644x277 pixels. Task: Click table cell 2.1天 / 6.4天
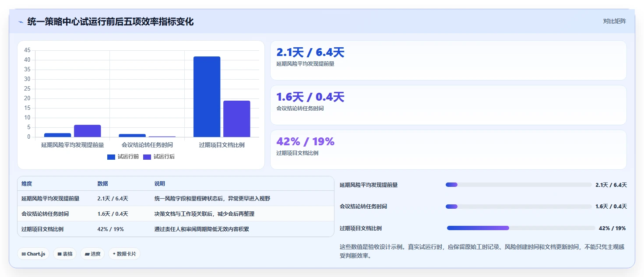113,199
